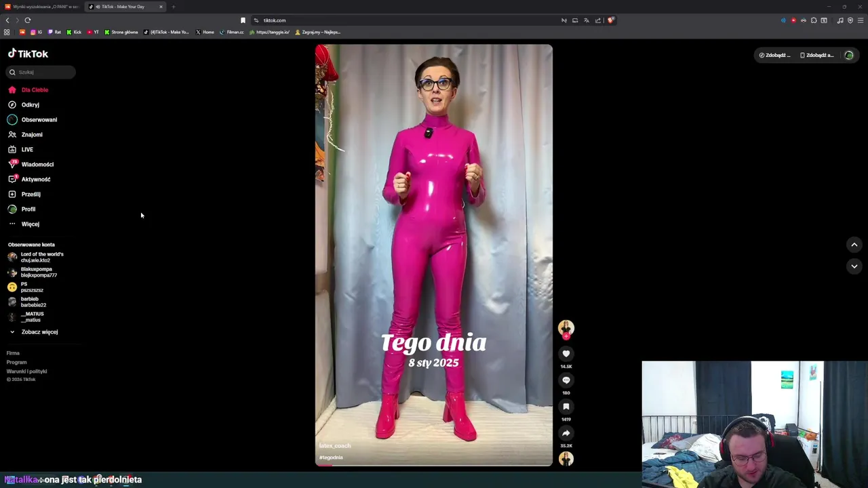Image resolution: width=868 pixels, height=488 pixels.
Task: Open Blakuxpompa followed account
Action: click(33, 272)
